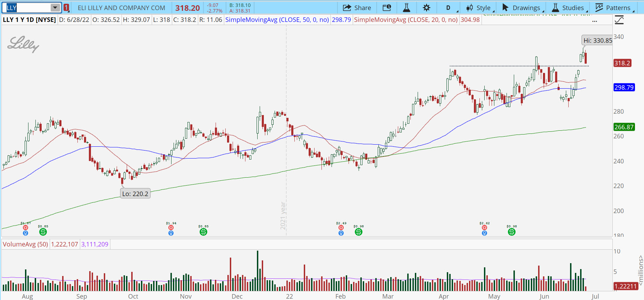Click the 'D: 6/28/22' date readout
Screen dimensions: 644x300
coord(74,20)
